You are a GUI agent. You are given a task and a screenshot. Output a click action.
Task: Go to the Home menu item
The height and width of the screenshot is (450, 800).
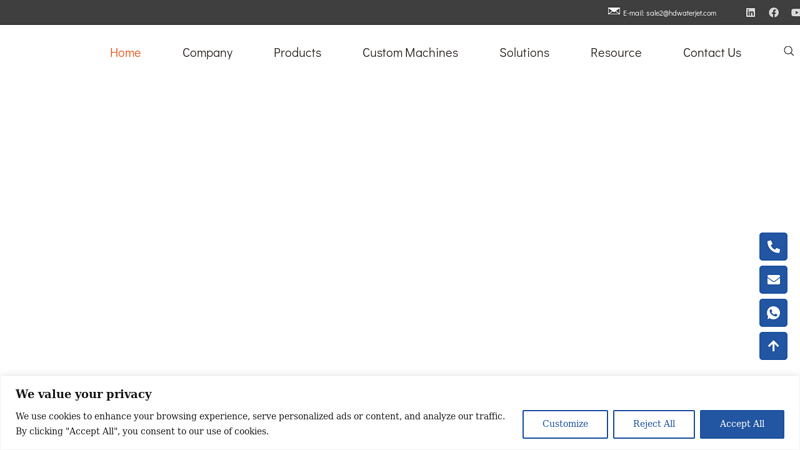coord(125,53)
